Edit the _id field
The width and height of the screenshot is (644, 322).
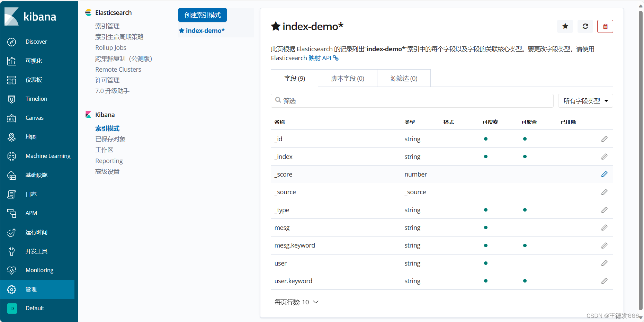click(x=604, y=139)
